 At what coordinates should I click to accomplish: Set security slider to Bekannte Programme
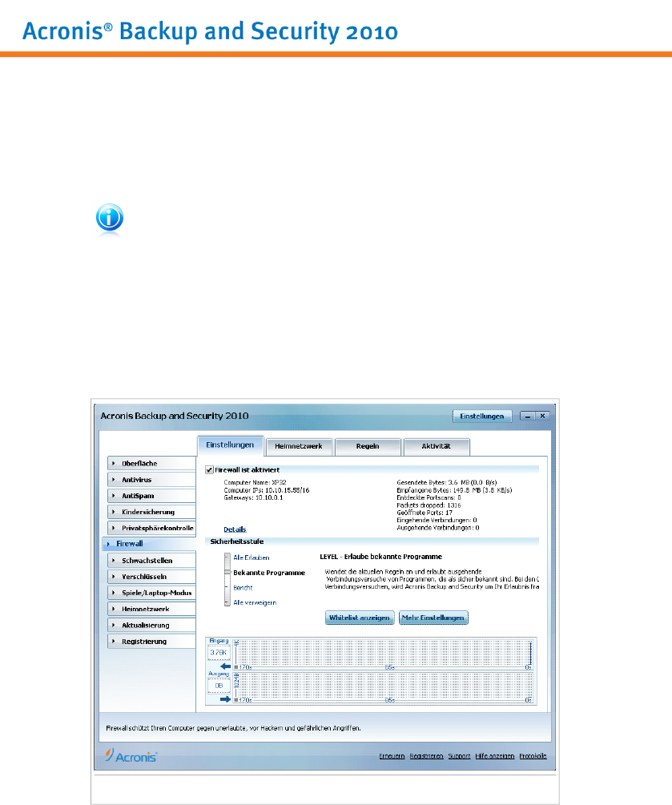click(269, 573)
